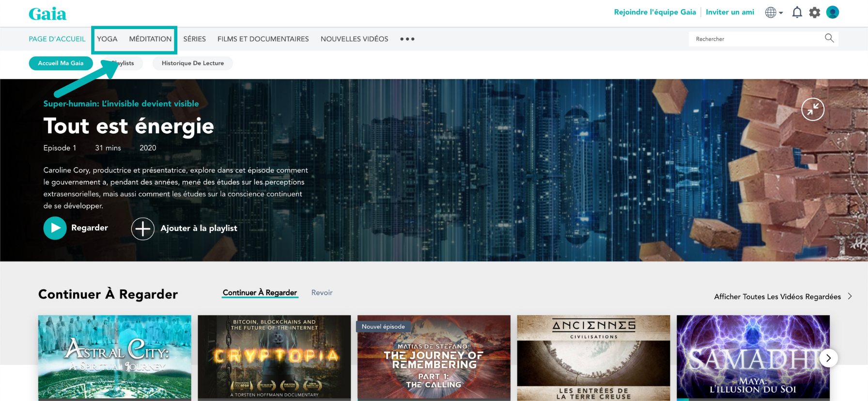Click the plus icon to add to playlist
868x401 pixels.
pyautogui.click(x=143, y=229)
